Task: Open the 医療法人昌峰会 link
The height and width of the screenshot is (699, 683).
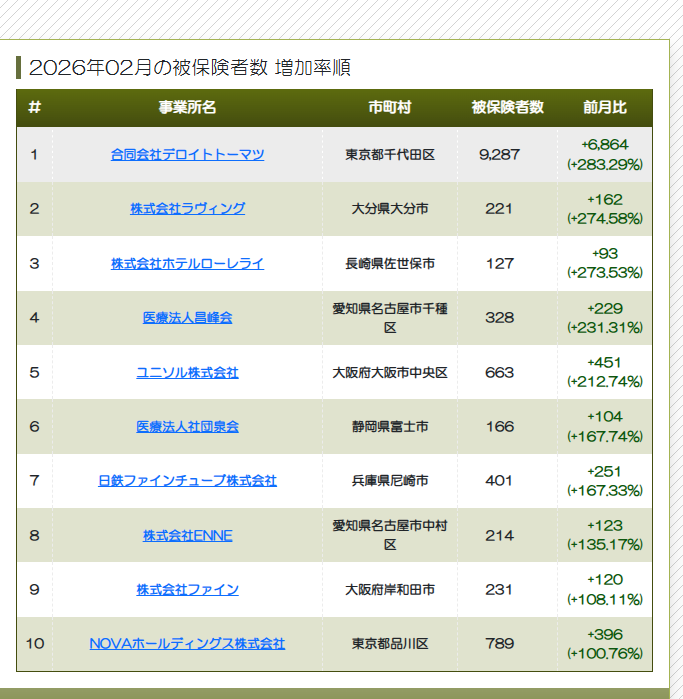Action: tap(187, 318)
